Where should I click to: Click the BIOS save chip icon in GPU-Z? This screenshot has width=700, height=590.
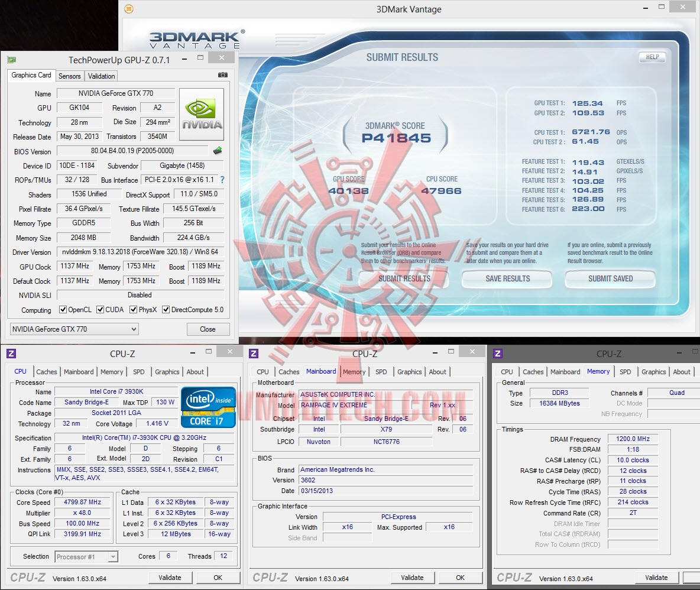(x=218, y=151)
